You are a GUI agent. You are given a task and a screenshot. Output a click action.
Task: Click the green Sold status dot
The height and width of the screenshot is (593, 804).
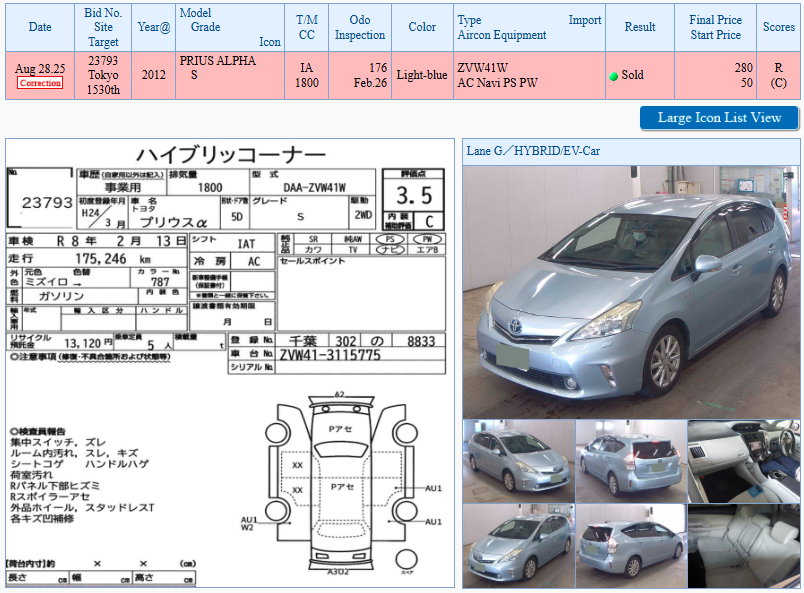pos(614,76)
